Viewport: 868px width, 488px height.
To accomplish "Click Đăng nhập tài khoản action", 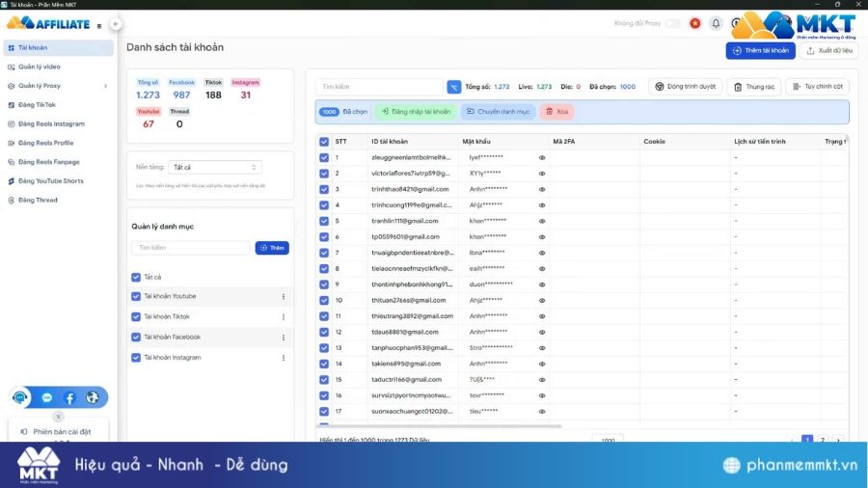I will click(416, 112).
